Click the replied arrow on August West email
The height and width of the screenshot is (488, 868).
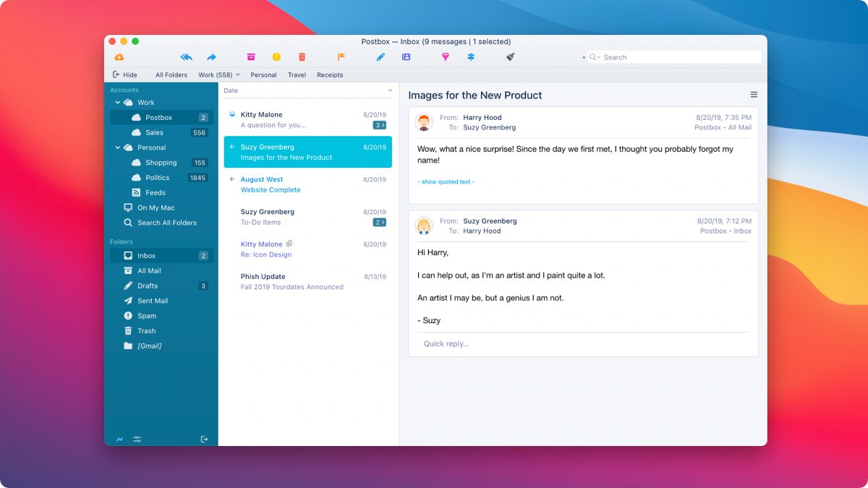231,179
